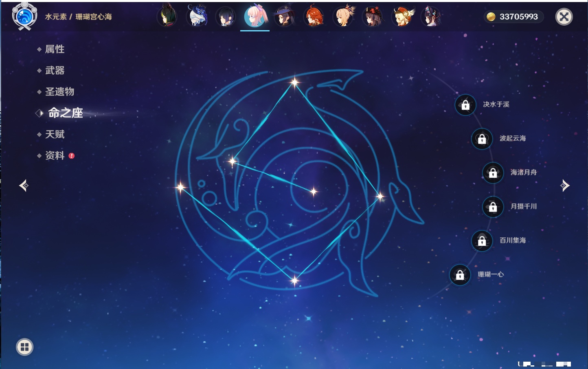The height and width of the screenshot is (369, 588).
Task: Open the locked 波起云海 constellation node
Action: coord(482,139)
